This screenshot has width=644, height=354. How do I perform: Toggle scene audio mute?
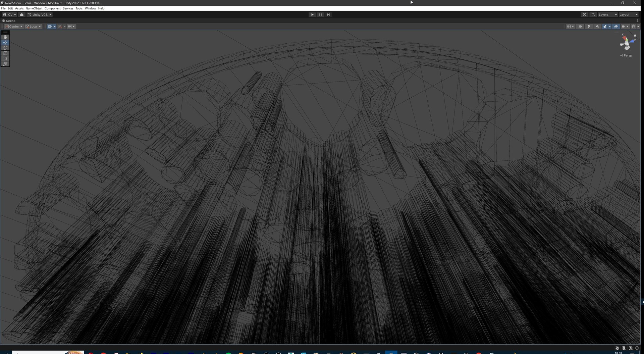pyautogui.click(x=597, y=27)
